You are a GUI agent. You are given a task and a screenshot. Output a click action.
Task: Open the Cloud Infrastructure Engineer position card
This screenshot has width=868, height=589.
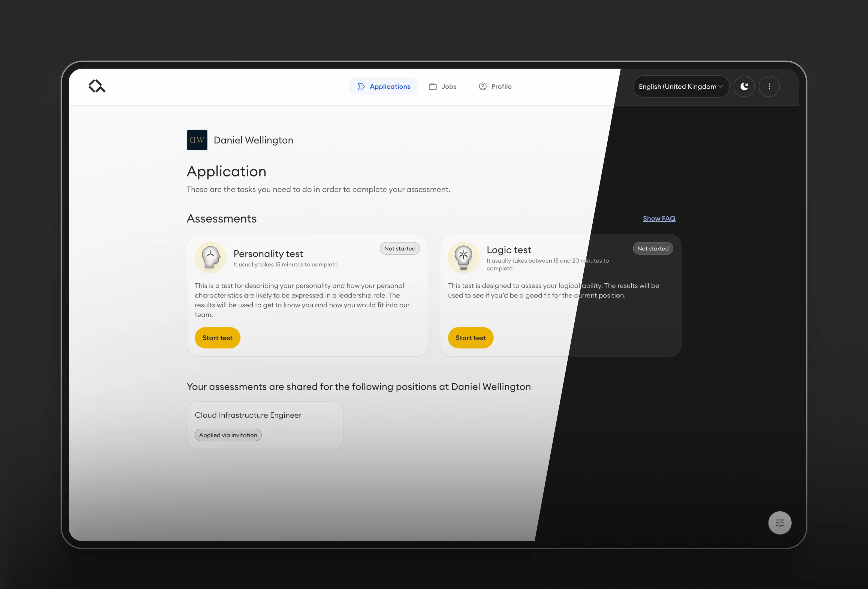[x=265, y=425]
